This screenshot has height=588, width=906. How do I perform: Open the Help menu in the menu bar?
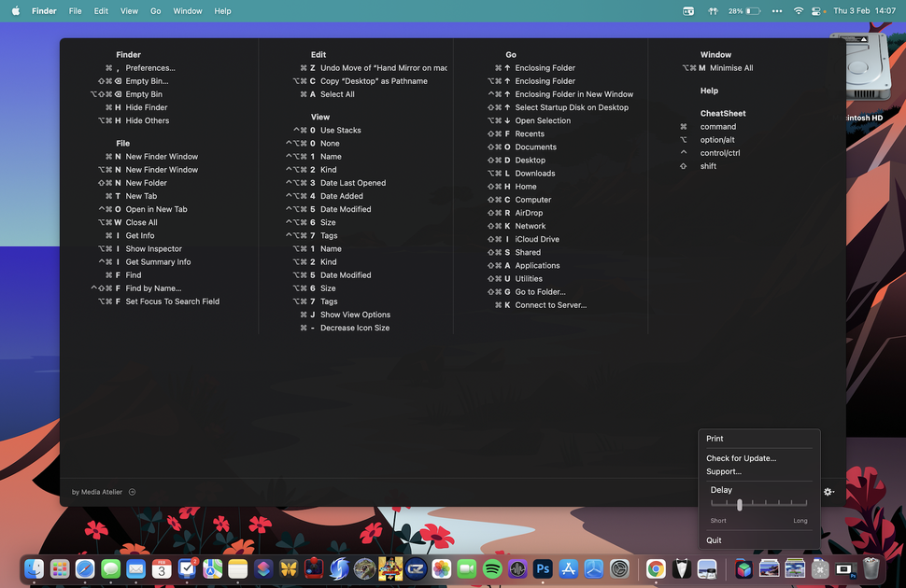[222, 10]
